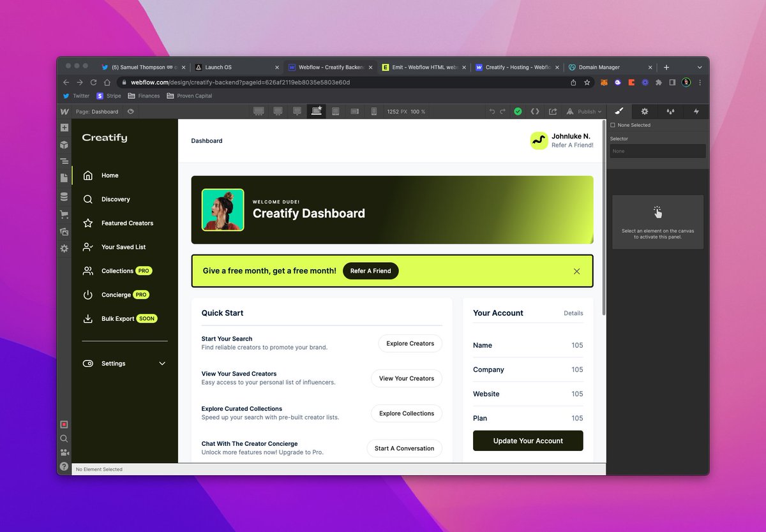This screenshot has width=766, height=532.
Task: Click the Explore Creators button
Action: tap(410, 343)
